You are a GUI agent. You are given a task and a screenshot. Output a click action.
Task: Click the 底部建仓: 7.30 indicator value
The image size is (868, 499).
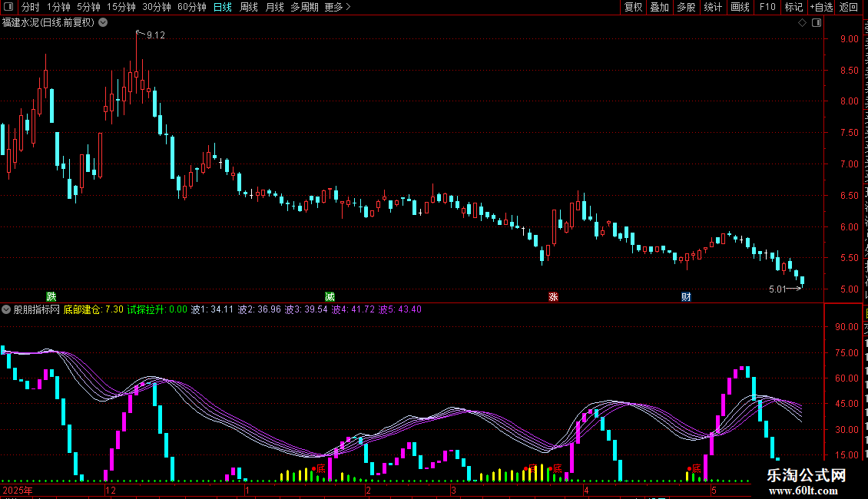pyautogui.click(x=94, y=310)
